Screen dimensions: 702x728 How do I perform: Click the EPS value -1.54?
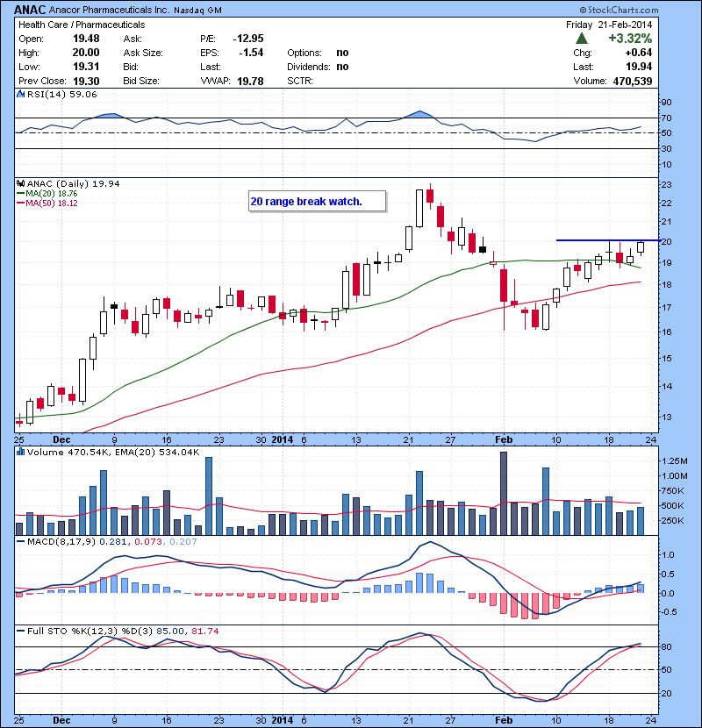point(251,53)
